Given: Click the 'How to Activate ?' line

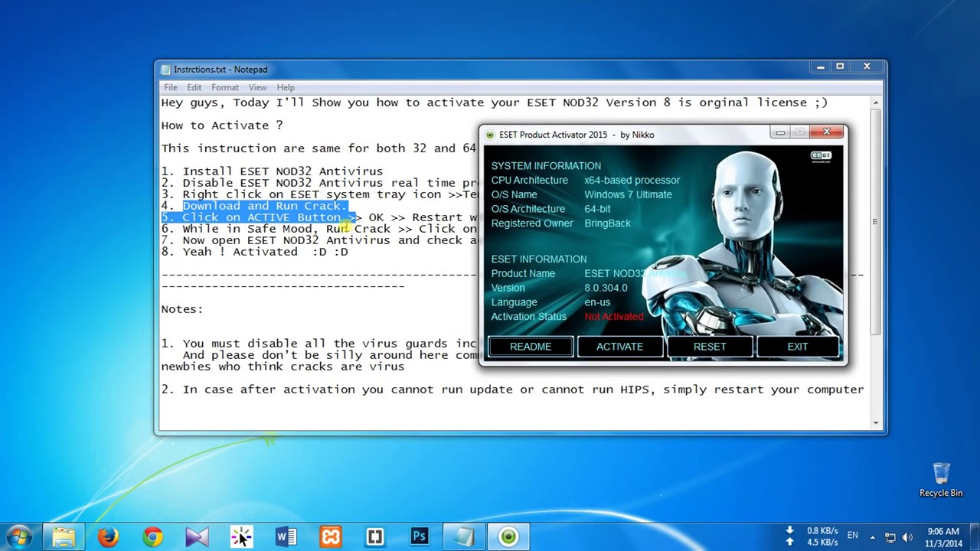Looking at the screenshot, I should [222, 126].
